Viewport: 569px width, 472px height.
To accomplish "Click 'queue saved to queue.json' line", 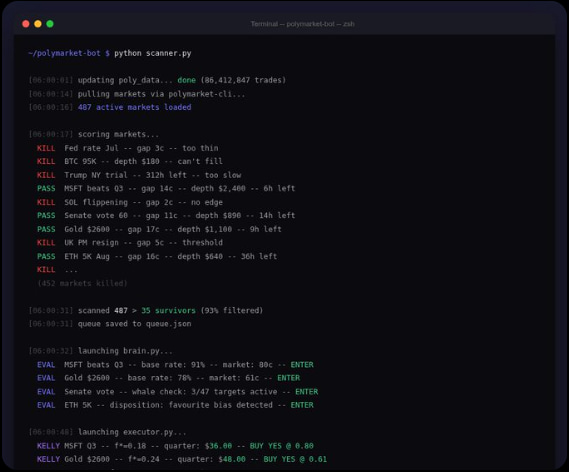I will [110, 324].
